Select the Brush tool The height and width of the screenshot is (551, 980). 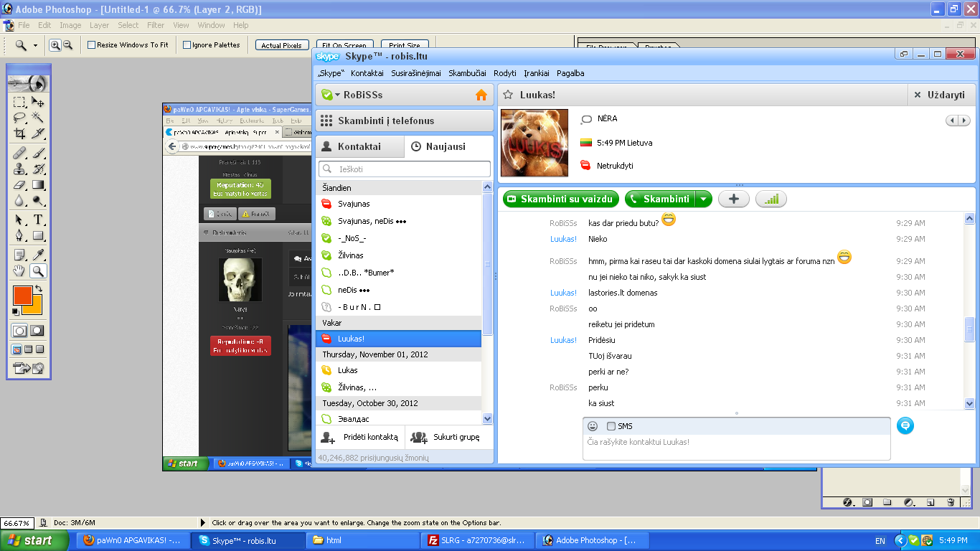point(38,153)
